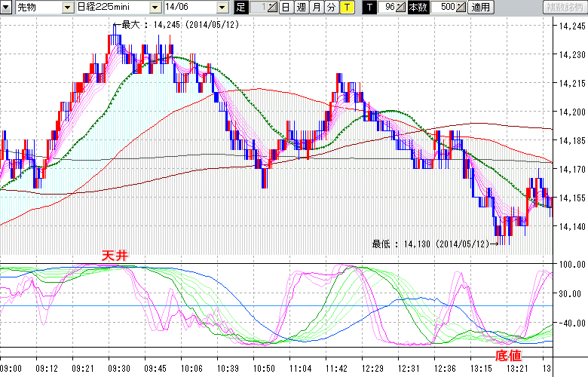Click the 14,200 price axis label
Screen dimensions: 588x377
click(x=569, y=112)
